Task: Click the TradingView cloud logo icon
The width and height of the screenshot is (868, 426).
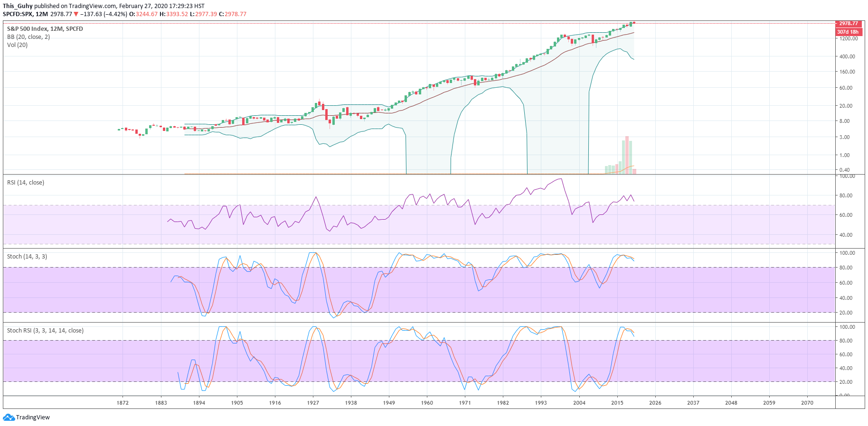Action: coord(9,417)
